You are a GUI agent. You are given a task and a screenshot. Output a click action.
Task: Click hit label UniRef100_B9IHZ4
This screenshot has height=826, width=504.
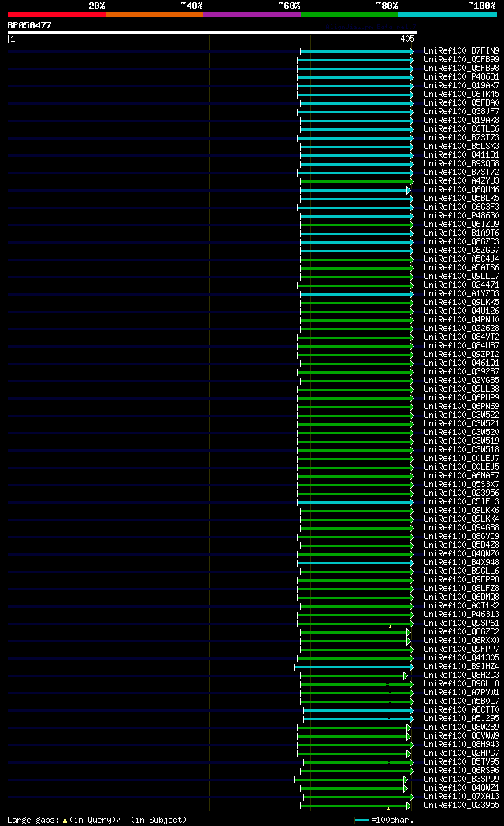click(462, 666)
